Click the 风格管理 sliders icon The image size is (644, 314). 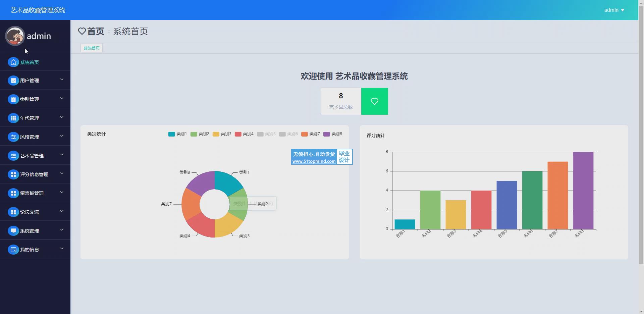[x=13, y=137]
